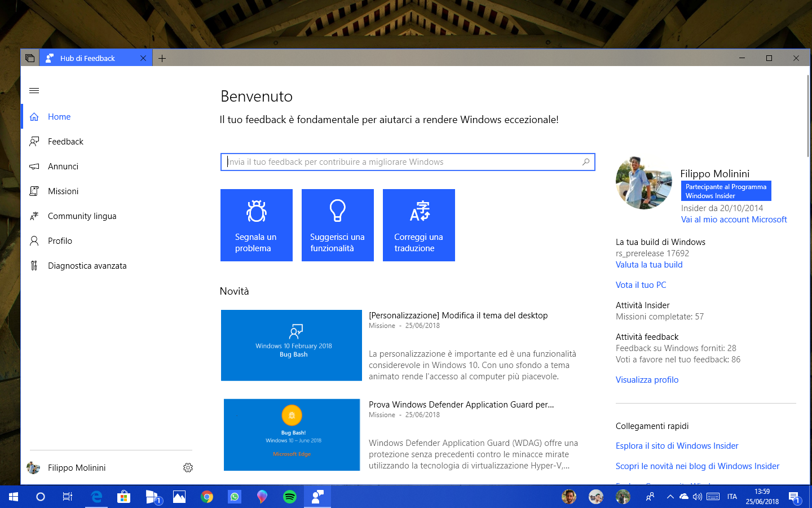Open WhatsApp from taskbar
The height and width of the screenshot is (508, 812).
pos(235,497)
